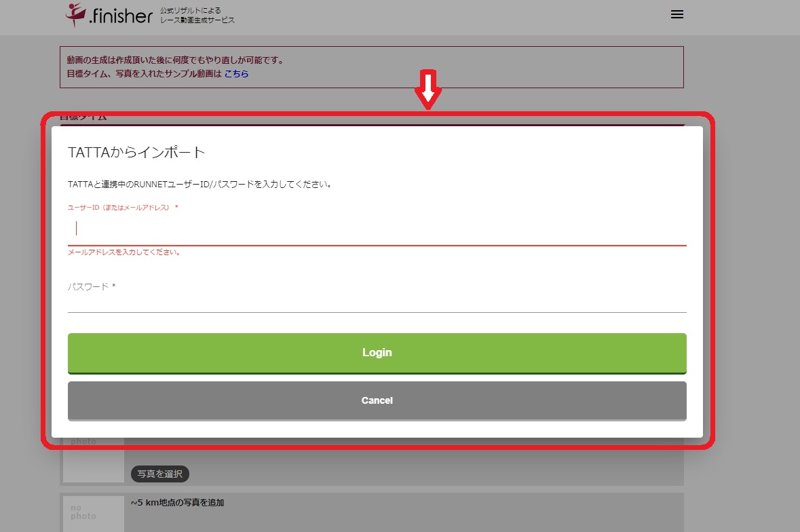This screenshot has height=532, width=800.
Task: Click the red down arrow above the dialog
Action: (x=428, y=89)
